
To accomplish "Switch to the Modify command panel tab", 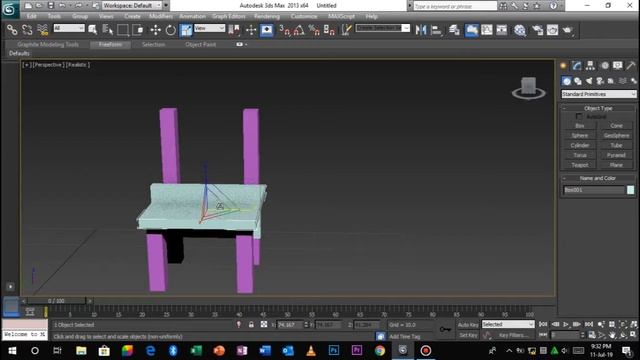I will [x=576, y=66].
